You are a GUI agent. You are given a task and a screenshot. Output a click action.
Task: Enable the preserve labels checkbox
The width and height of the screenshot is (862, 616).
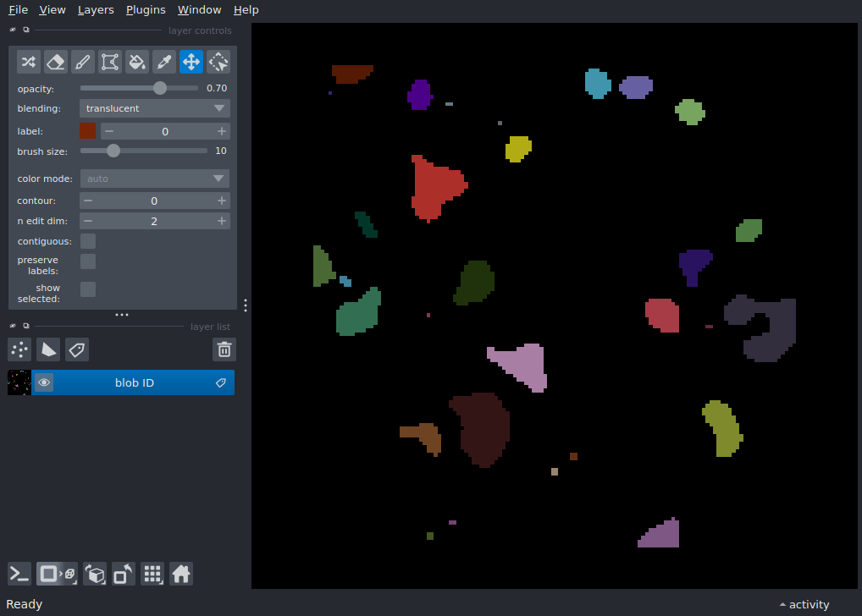pyautogui.click(x=87, y=261)
